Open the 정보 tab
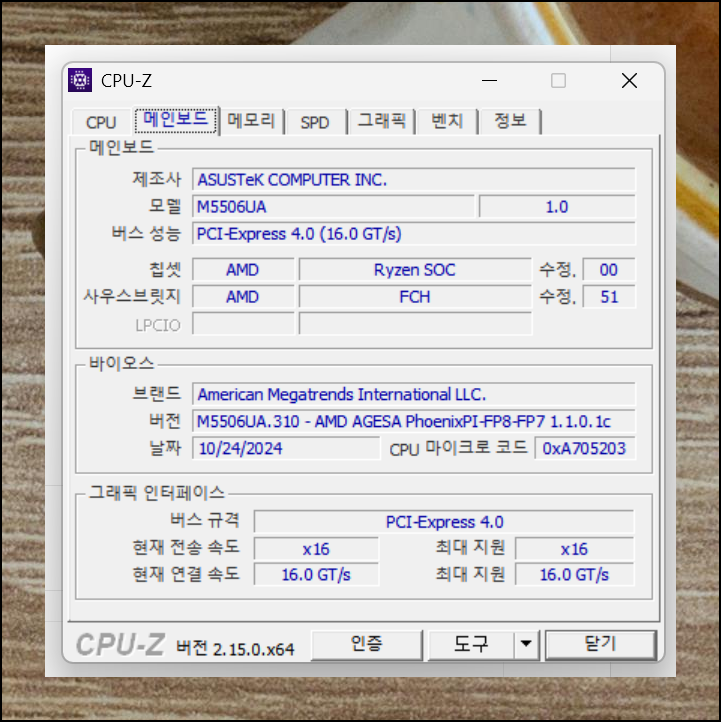Image resolution: width=721 pixels, height=722 pixels. pyautogui.click(x=510, y=122)
